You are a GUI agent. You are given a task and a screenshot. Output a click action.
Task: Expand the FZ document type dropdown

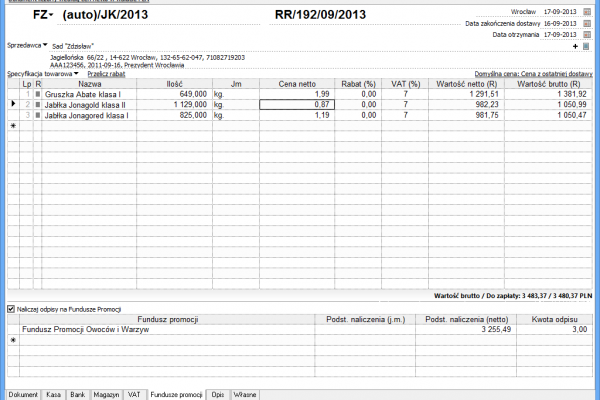(51, 16)
